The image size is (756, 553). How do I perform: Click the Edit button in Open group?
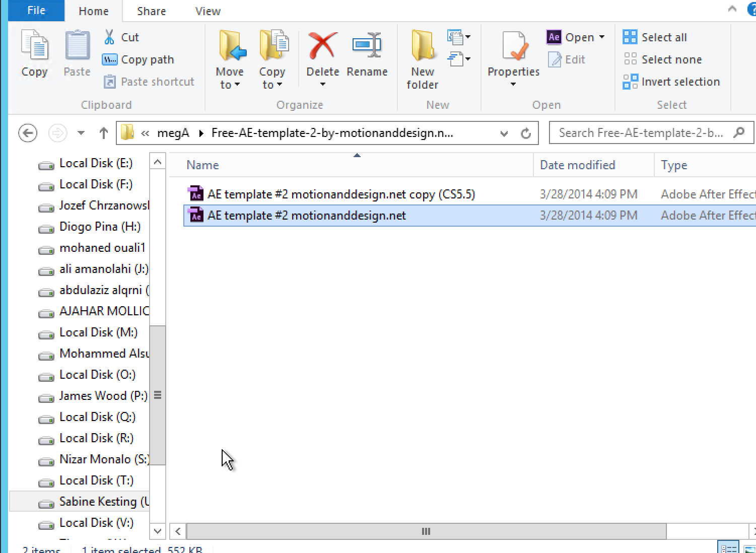(567, 59)
